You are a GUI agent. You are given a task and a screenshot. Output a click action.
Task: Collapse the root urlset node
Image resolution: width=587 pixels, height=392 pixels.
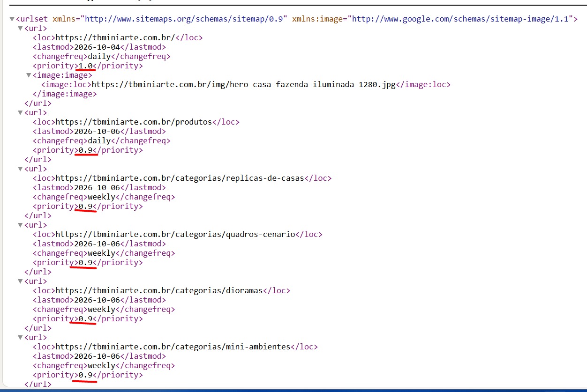12,19
